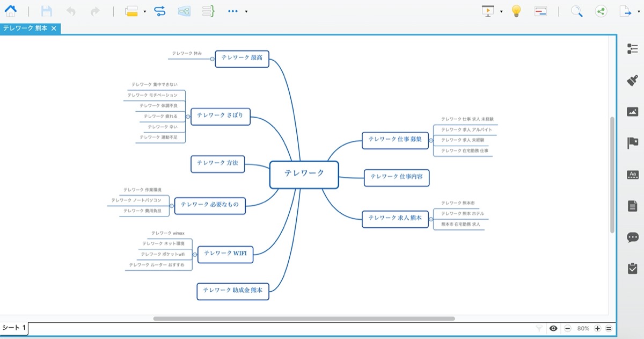Open the Markers panel with the flag icon
The image size is (644, 339).
pyautogui.click(x=633, y=143)
